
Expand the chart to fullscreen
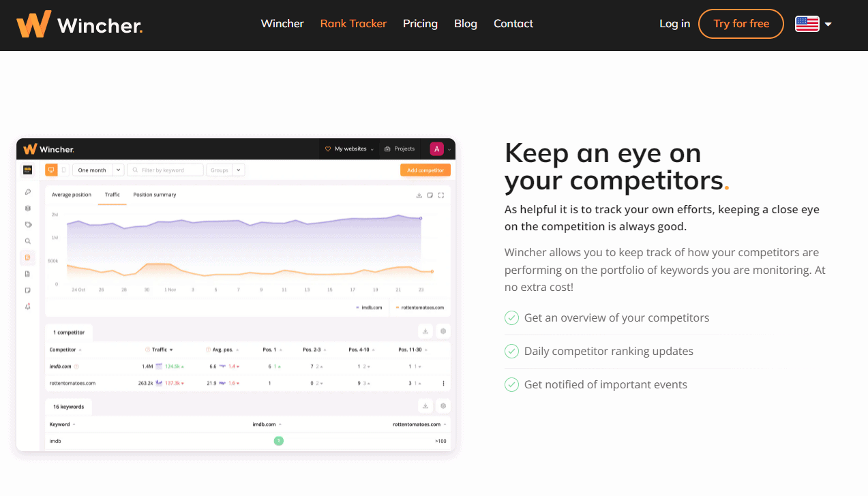coord(441,196)
